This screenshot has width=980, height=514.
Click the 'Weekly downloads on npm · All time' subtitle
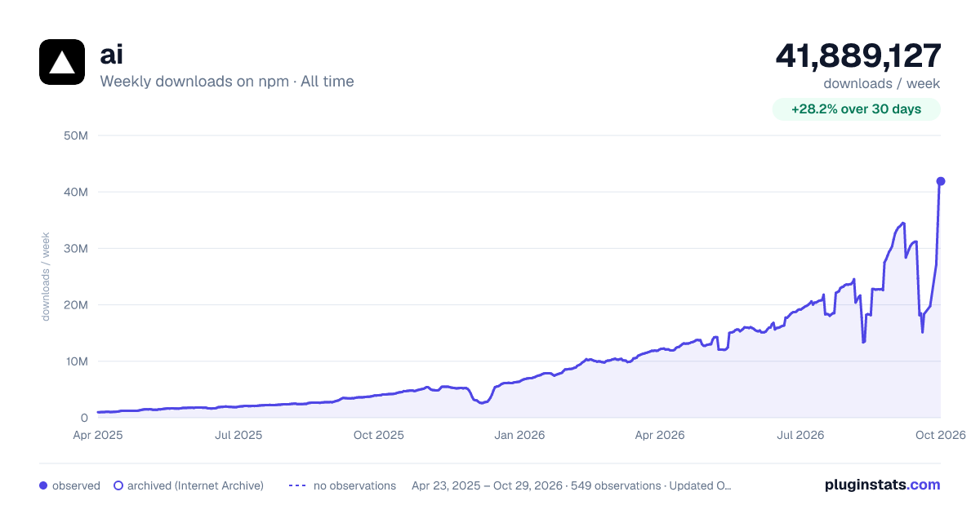coord(227,82)
